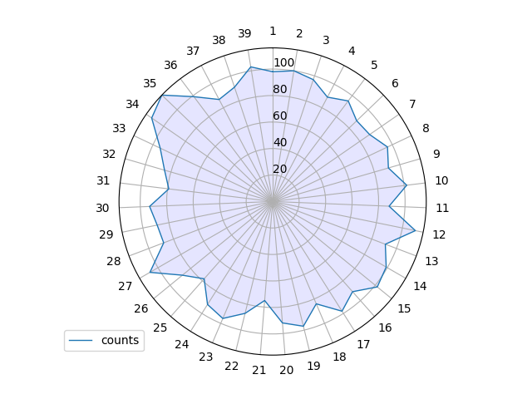Click radial tick label 80
532x399 pixels.
[280, 89]
